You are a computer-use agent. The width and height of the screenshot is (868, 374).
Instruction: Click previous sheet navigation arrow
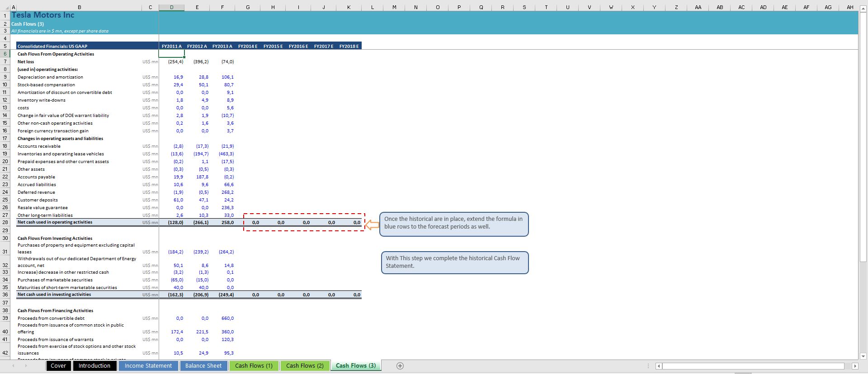[13, 366]
